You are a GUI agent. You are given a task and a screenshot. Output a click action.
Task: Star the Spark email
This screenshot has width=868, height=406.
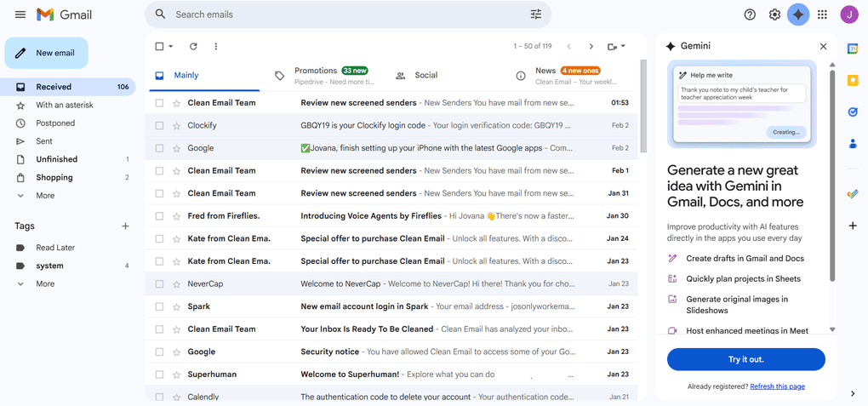click(177, 307)
